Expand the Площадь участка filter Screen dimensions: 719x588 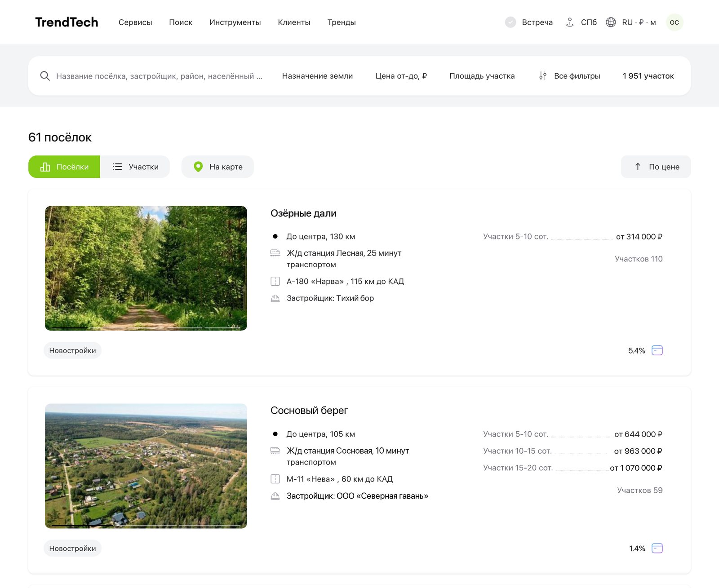point(482,76)
